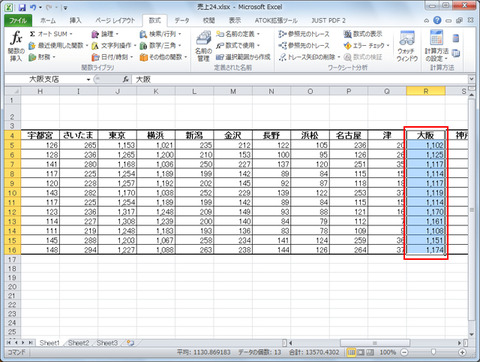Trace precedents (参照元のトレース)
Image resolution: width=480 pixels, height=362 pixels.
(x=304, y=34)
